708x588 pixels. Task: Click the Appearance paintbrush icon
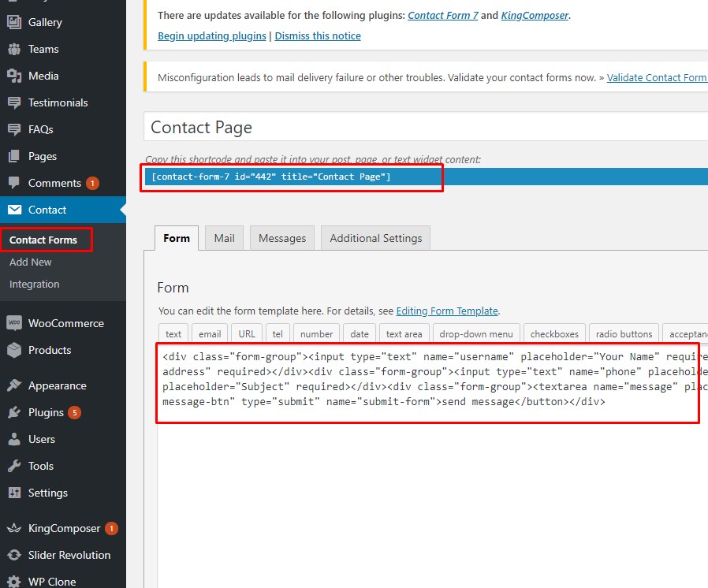14,385
